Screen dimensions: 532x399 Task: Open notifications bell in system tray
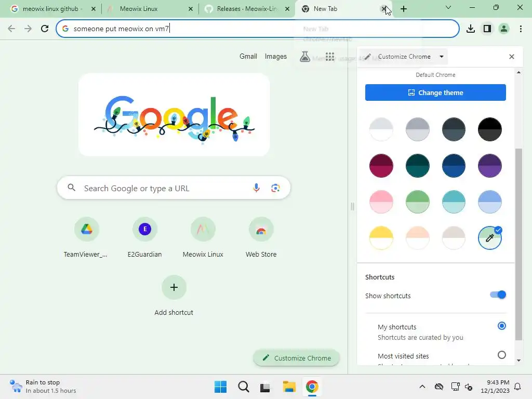(x=518, y=387)
